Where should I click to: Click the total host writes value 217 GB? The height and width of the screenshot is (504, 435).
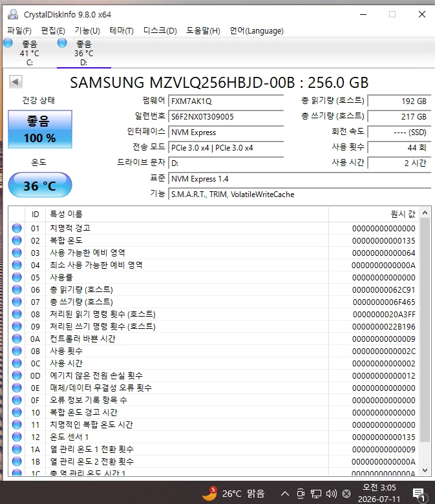coord(399,117)
